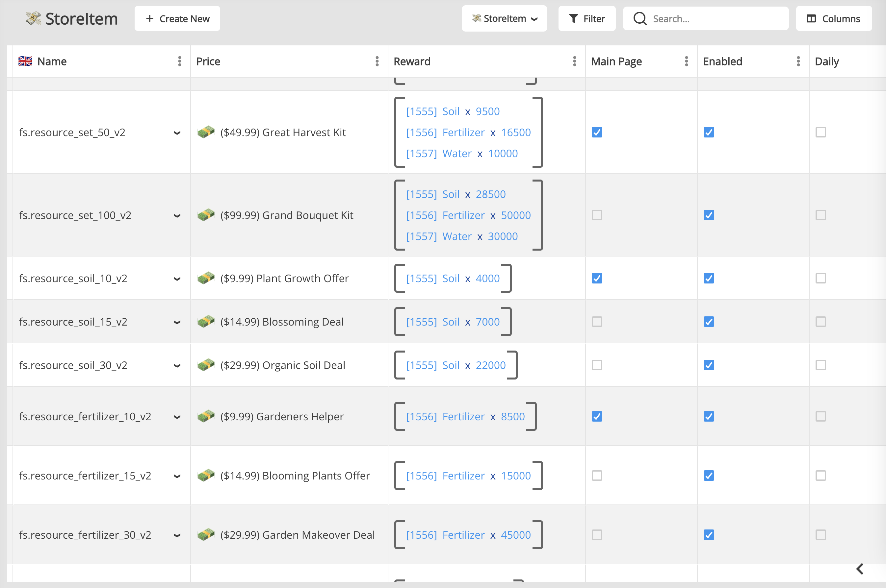Open Enabled column options menu
Image resolution: width=886 pixels, height=588 pixels.
(x=798, y=61)
